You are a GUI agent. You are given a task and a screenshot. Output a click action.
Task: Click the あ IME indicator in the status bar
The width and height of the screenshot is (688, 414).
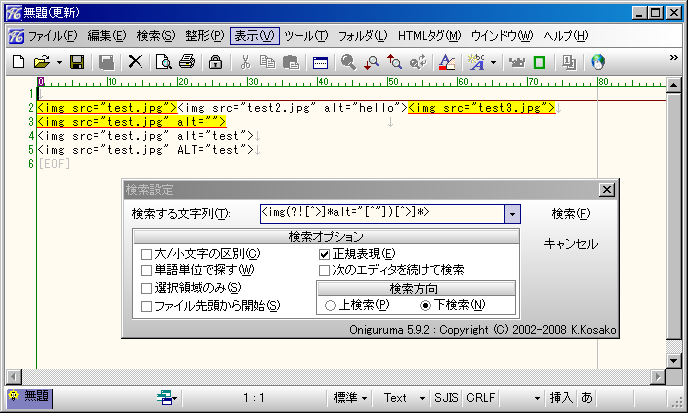(587, 398)
